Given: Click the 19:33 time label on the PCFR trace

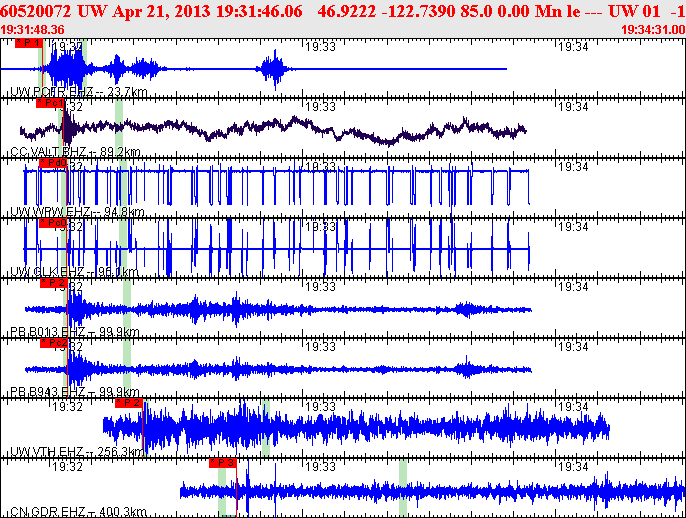Looking at the screenshot, I should tap(319, 46).
